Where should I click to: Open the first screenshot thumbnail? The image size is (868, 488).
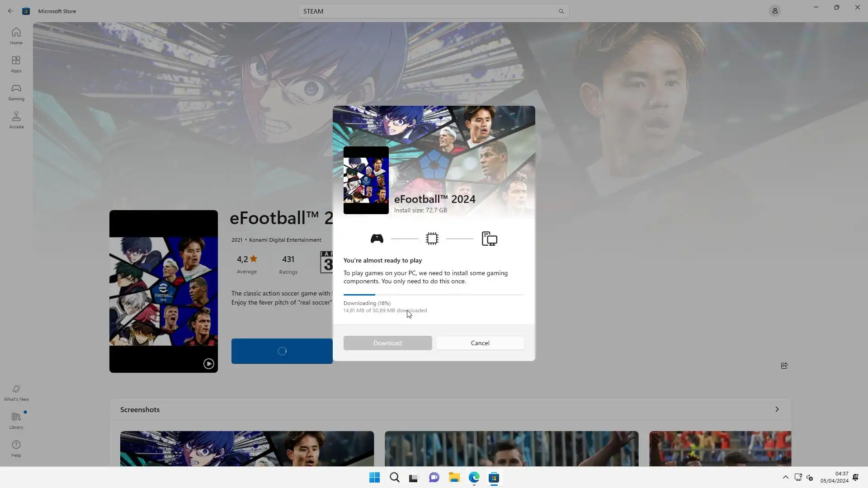pos(247,448)
